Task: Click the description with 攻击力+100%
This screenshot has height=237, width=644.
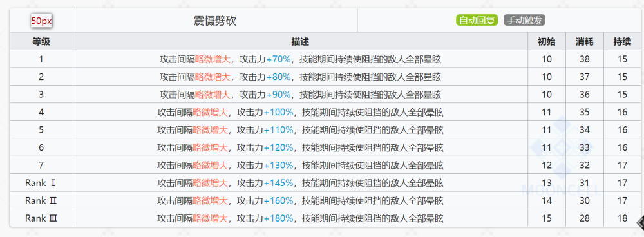Action: pyautogui.click(x=300, y=112)
